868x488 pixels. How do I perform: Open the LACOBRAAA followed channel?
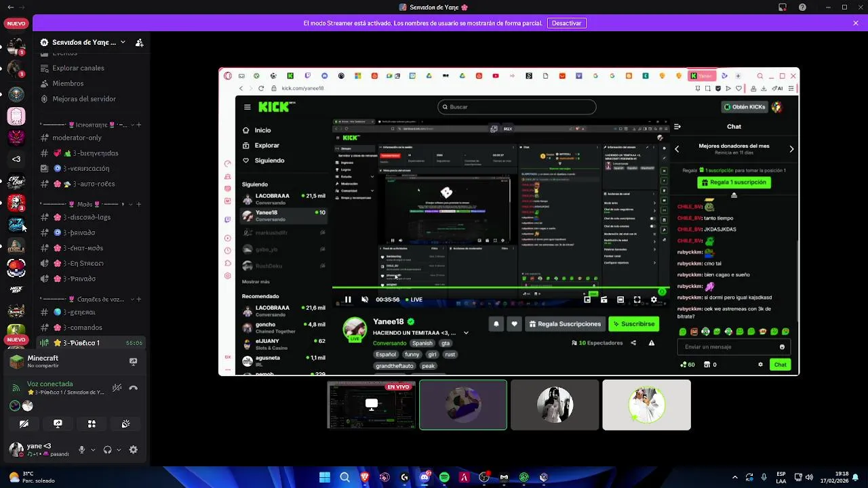point(283,199)
